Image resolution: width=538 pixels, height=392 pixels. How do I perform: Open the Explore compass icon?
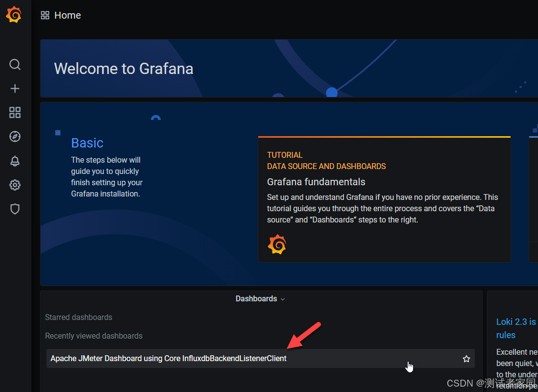[15, 137]
